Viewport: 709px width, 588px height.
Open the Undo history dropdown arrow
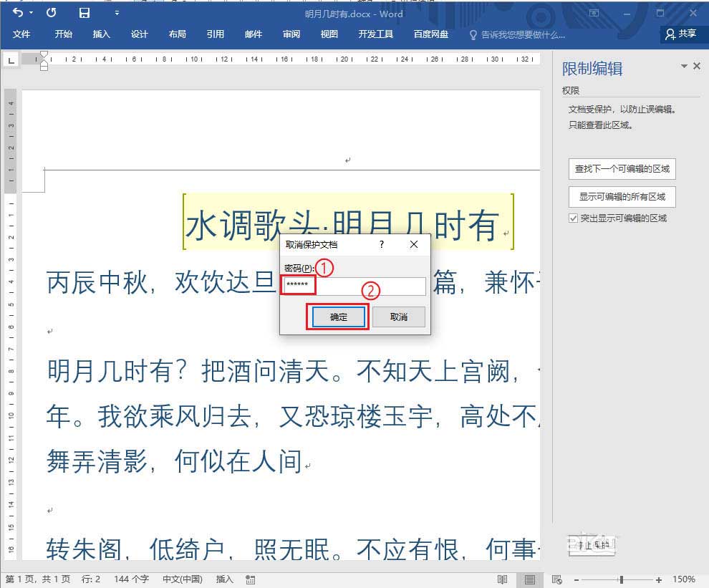click(32, 13)
